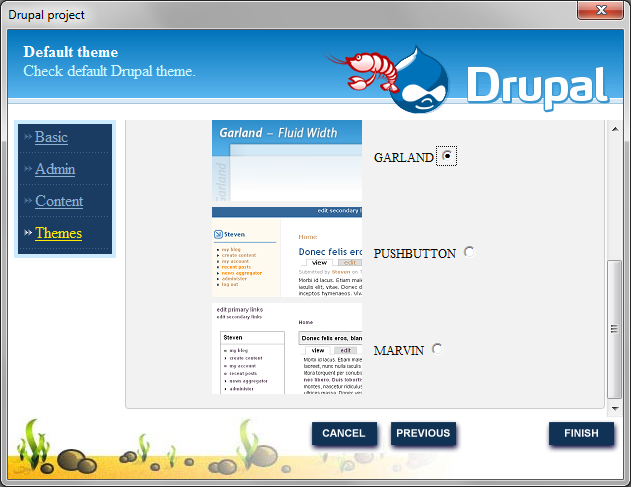Choose the PUSHBUTTON theme radio button

[469, 252]
